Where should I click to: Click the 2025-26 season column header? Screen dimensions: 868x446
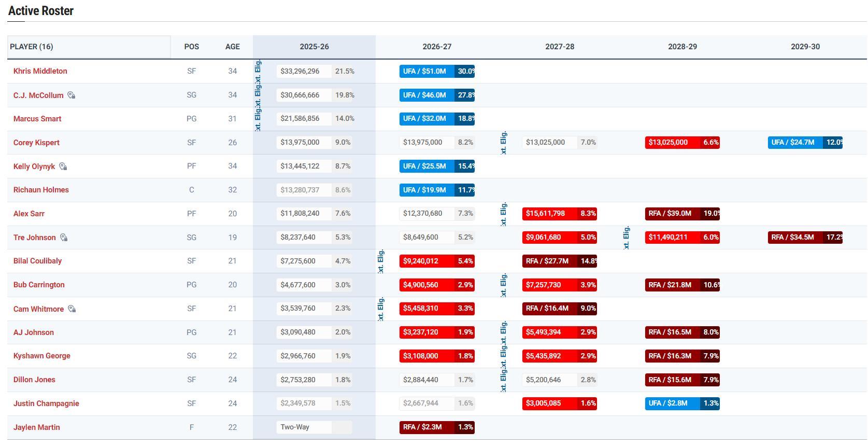click(314, 47)
